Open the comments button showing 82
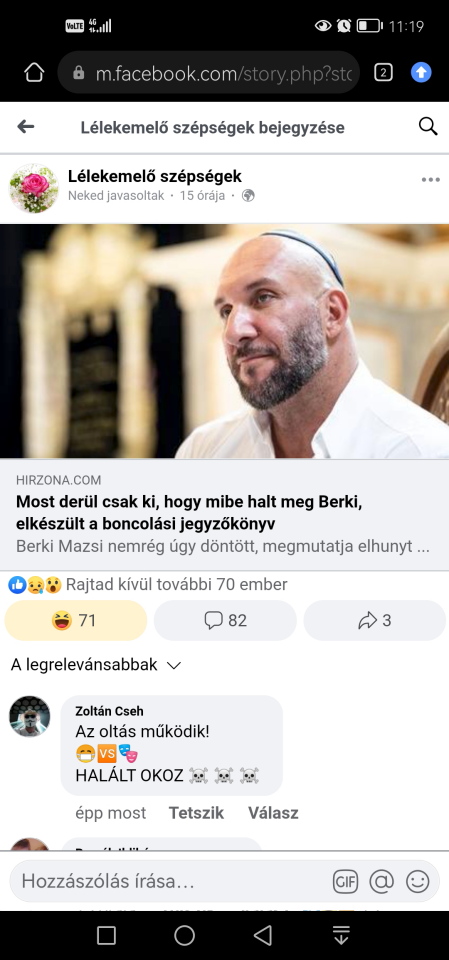Viewport: 449px width, 960px height. tap(225, 621)
